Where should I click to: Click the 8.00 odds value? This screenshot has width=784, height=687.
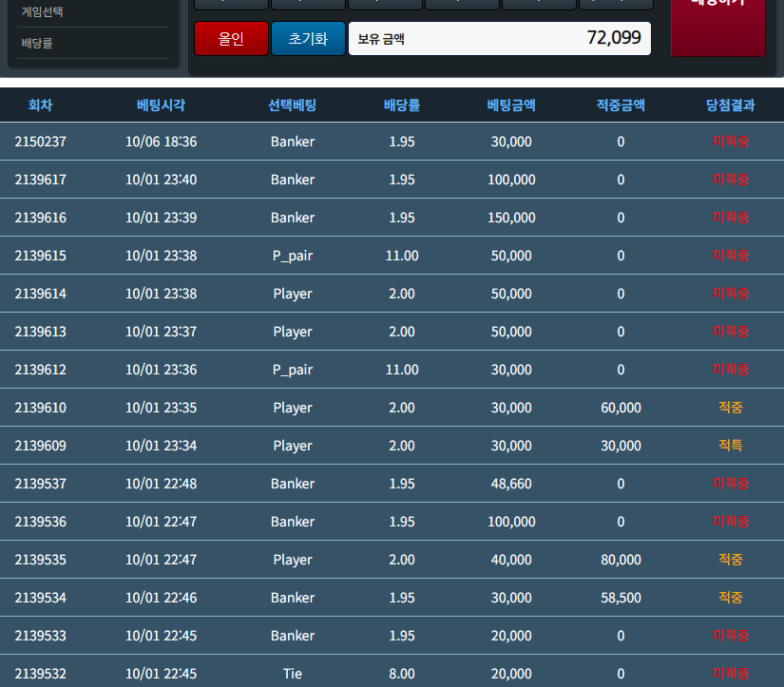click(402, 674)
